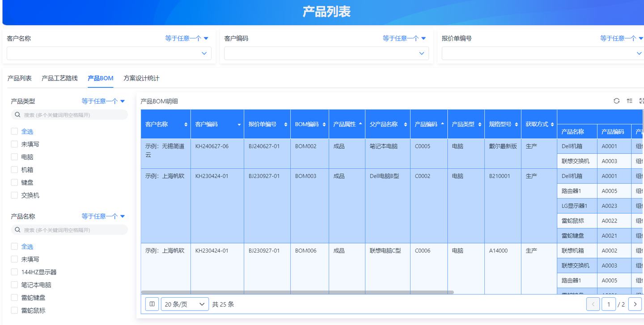The width and height of the screenshot is (644, 325).
Task: Click the row-height adjustment icon above the table
Action: click(x=630, y=101)
